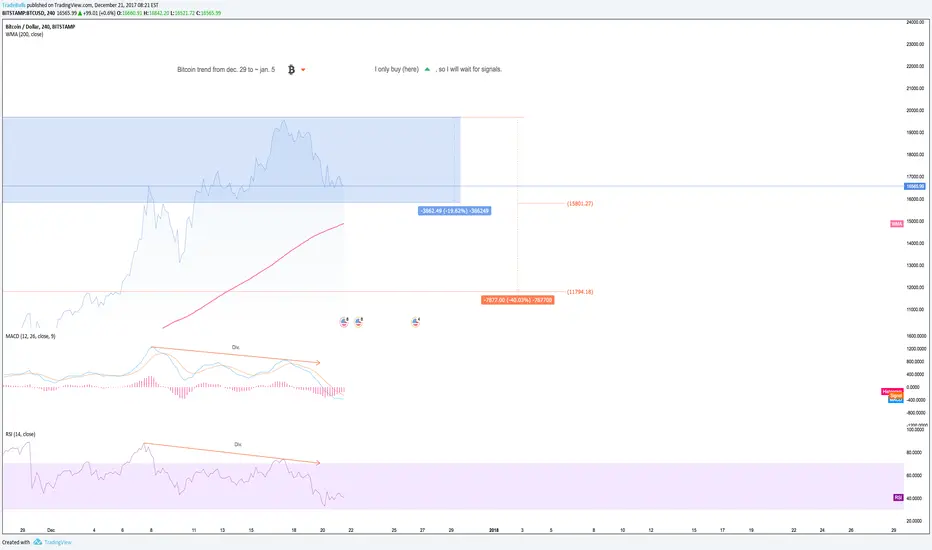The height and width of the screenshot is (550, 932).
Task: Click the 'Dec' label on the time axis
Action: coord(51,530)
